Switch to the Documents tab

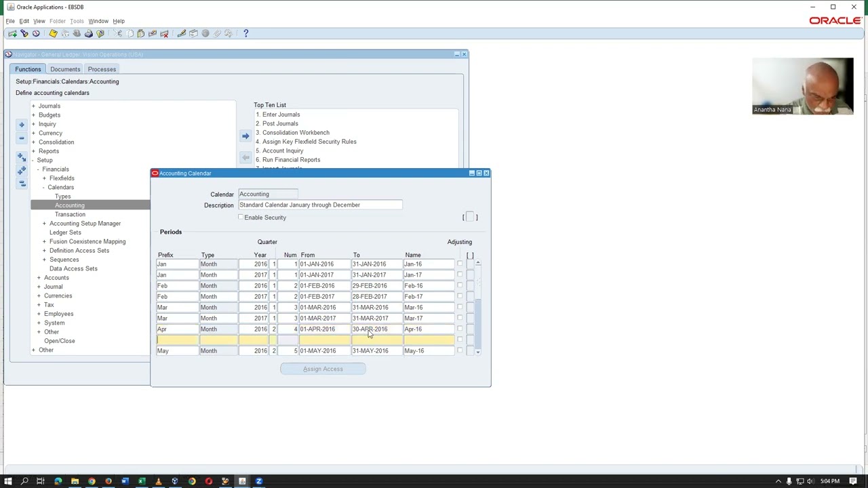tap(65, 69)
